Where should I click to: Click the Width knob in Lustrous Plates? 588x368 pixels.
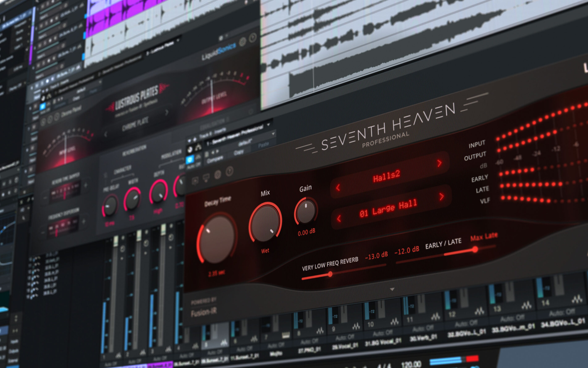[x=132, y=199]
